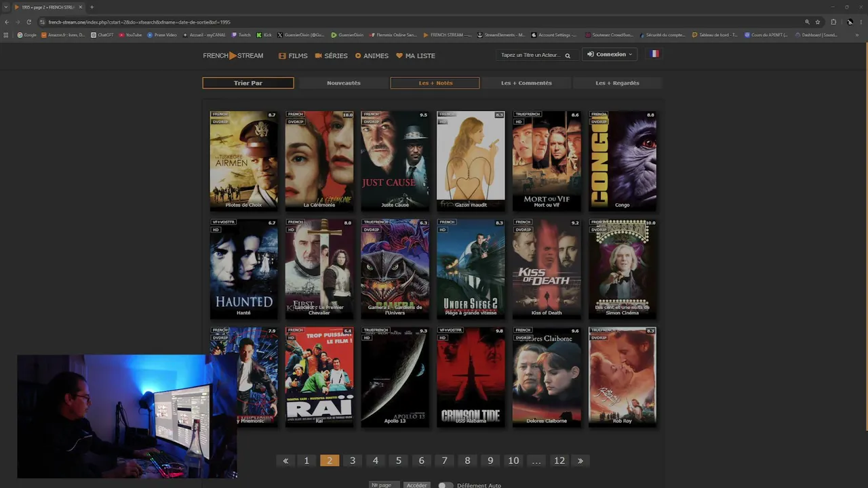Jump to page 10 in pagination
This screenshot has width=868, height=488.
point(513,461)
